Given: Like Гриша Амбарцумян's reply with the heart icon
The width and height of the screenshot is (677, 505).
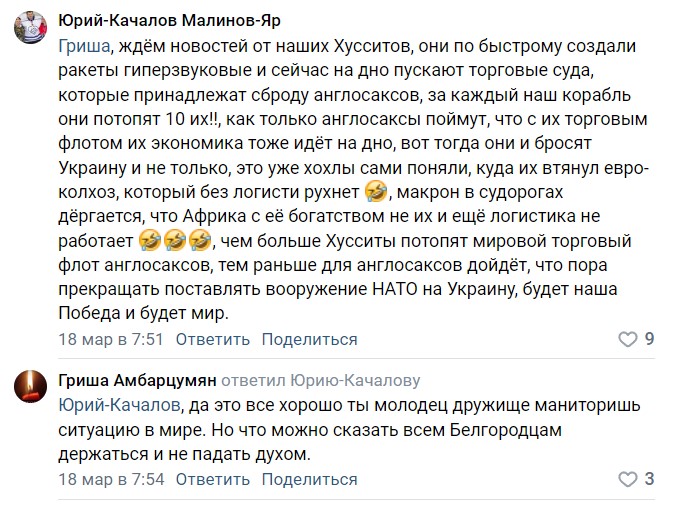Looking at the screenshot, I should (627, 479).
